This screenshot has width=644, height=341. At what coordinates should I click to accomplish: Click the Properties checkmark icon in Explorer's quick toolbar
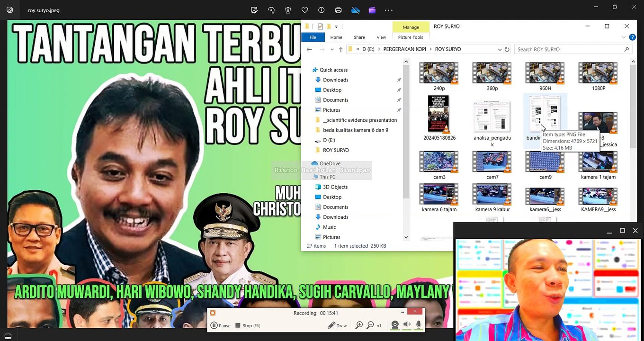point(321,27)
